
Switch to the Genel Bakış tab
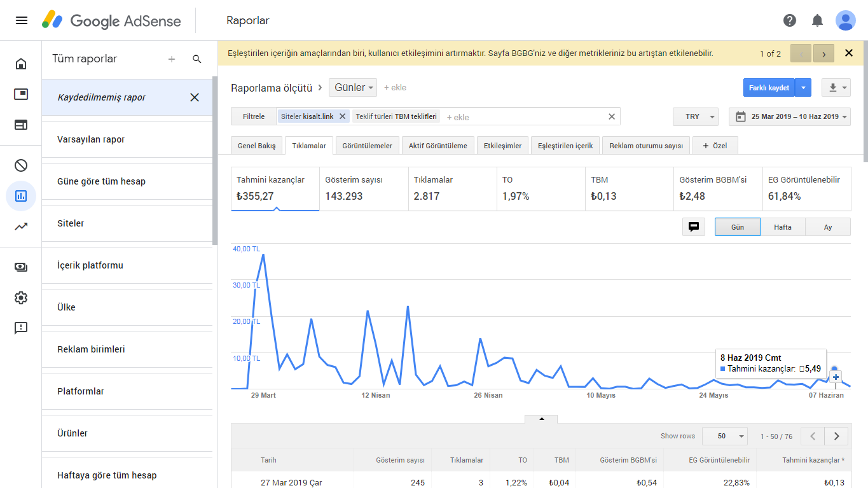pyautogui.click(x=257, y=146)
